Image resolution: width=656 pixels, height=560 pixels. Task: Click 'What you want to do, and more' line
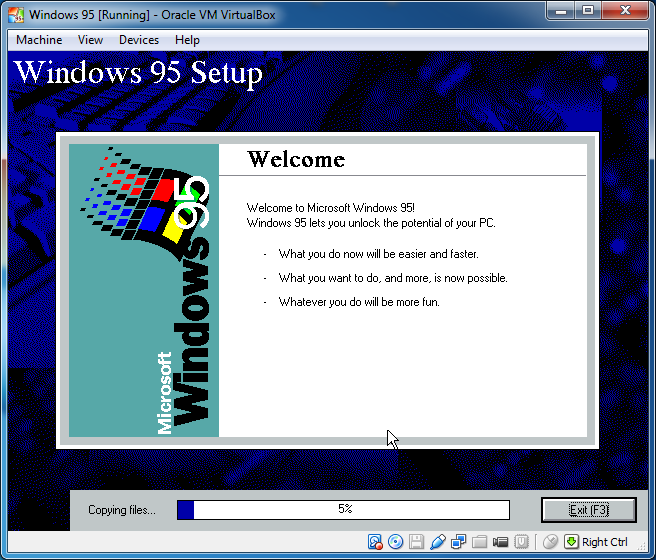pos(393,278)
